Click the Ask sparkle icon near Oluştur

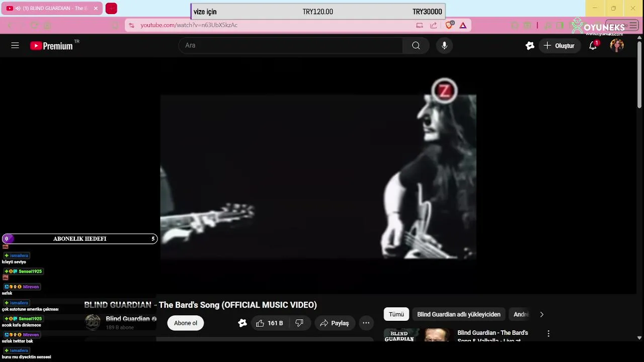coord(530,45)
